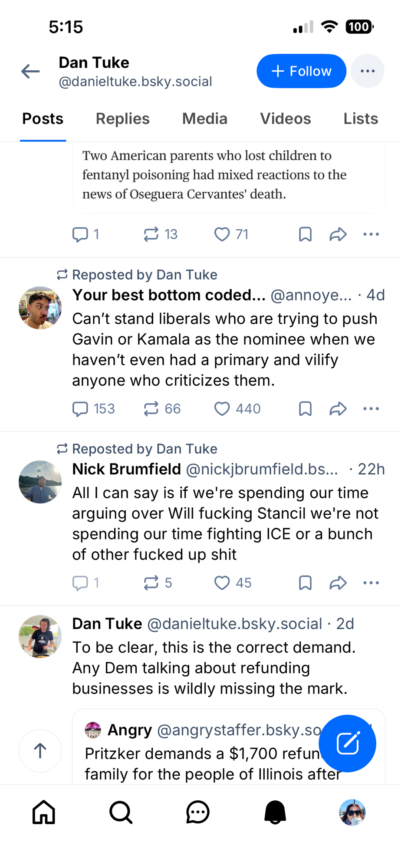The width and height of the screenshot is (401, 868).
Task: Tap the back arrow icon
Action: click(31, 71)
